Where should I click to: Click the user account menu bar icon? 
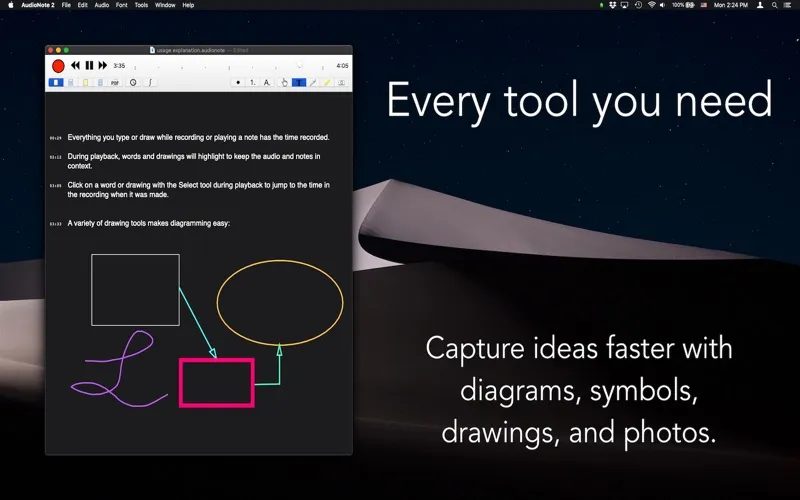pos(760,5)
